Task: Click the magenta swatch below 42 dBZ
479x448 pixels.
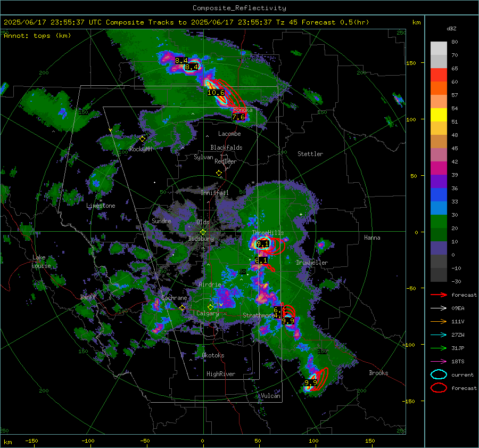Action: coord(439,168)
